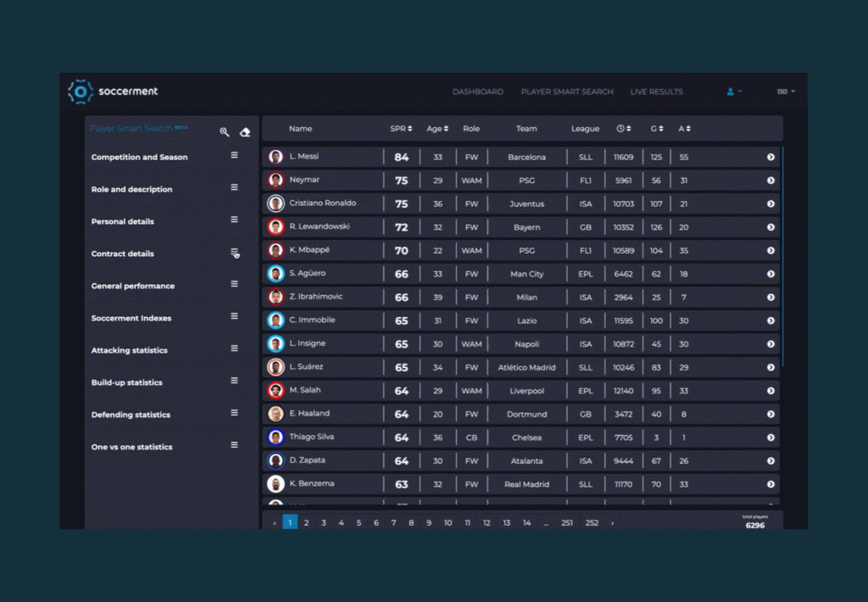Image resolution: width=868 pixels, height=602 pixels.
Task: Expand Defending statistics filter
Action: (x=234, y=413)
